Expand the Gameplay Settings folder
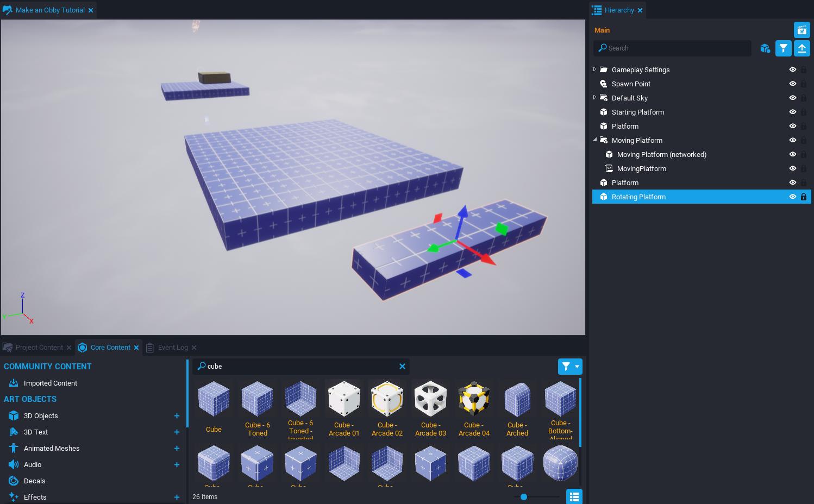This screenshot has height=504, width=814. 594,70
